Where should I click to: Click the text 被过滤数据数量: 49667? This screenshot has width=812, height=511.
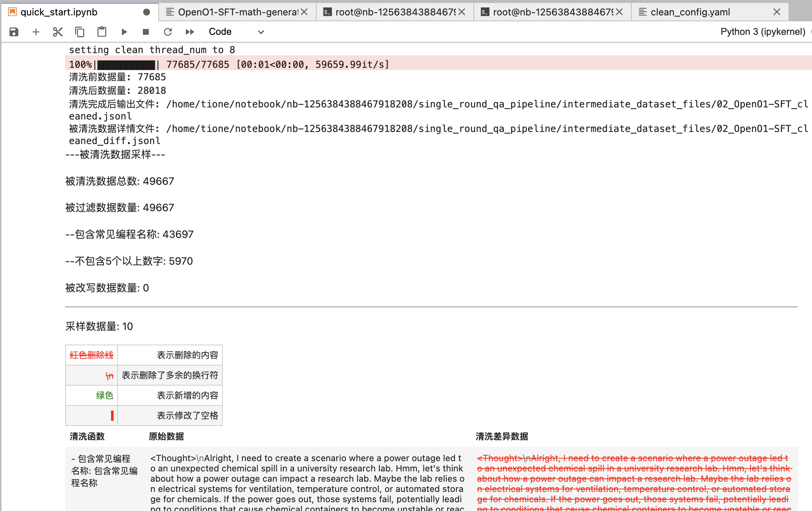(x=120, y=207)
